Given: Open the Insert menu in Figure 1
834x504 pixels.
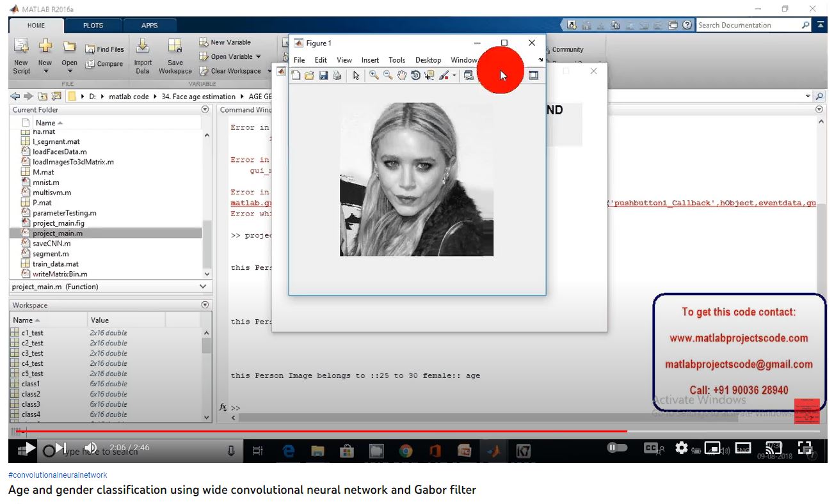Looking at the screenshot, I should (x=370, y=60).
